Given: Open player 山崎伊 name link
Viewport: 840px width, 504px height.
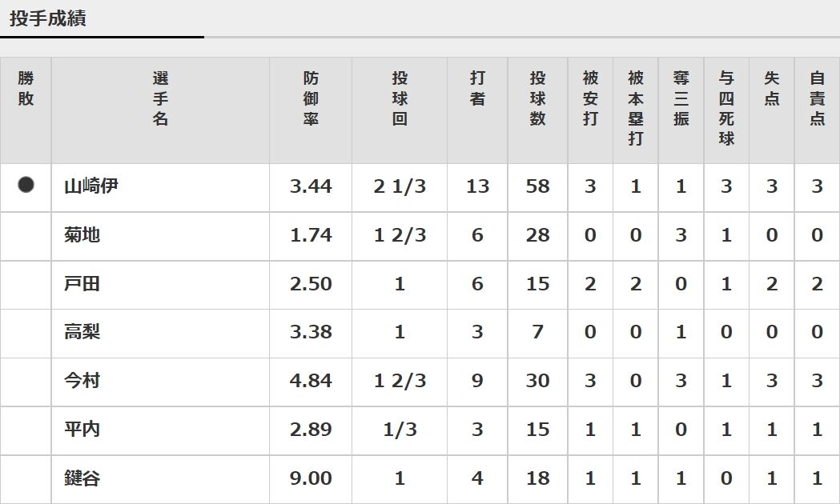Looking at the screenshot, I should (x=91, y=186).
